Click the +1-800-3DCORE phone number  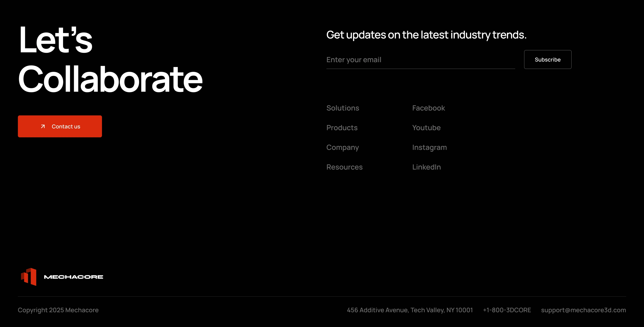coord(507,310)
